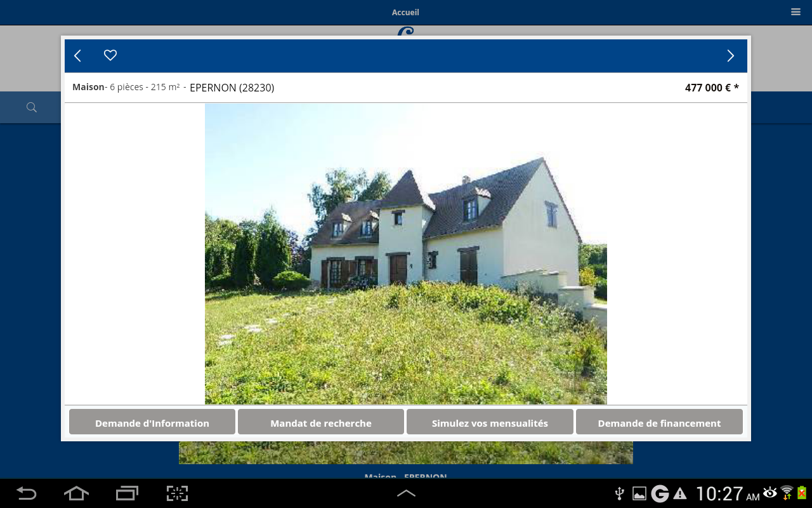The image size is (812, 508).
Task: Tap the search magnifier icon
Action: pos(31,107)
